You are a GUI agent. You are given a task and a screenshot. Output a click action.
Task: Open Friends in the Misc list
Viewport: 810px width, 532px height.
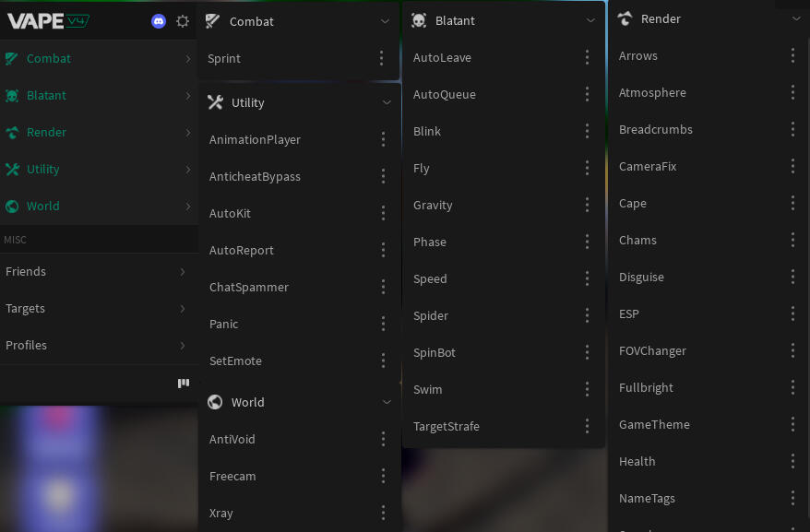[98, 272]
